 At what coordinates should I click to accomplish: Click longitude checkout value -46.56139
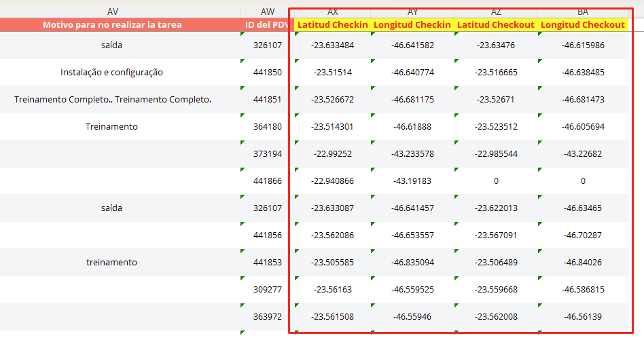[x=582, y=317]
